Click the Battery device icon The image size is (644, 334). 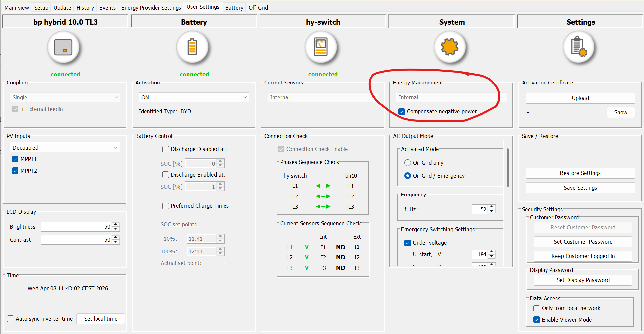tap(192, 47)
